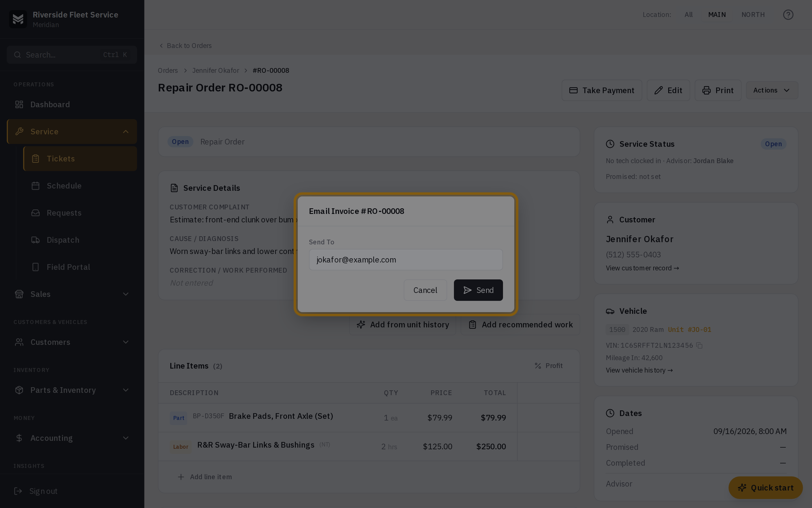Click the paper plane icon in Send
The height and width of the screenshot is (508, 812).
pyautogui.click(x=467, y=290)
